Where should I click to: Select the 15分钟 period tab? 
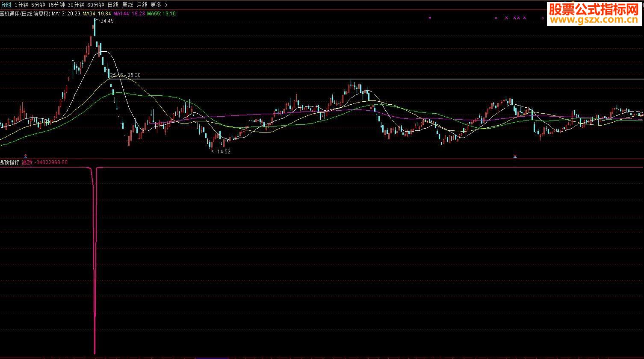[x=56, y=5]
